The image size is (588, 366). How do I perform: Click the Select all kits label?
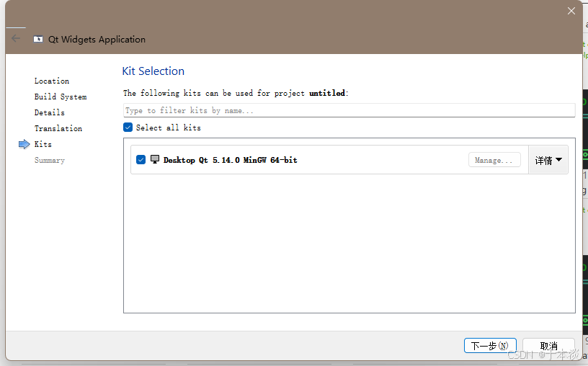169,128
